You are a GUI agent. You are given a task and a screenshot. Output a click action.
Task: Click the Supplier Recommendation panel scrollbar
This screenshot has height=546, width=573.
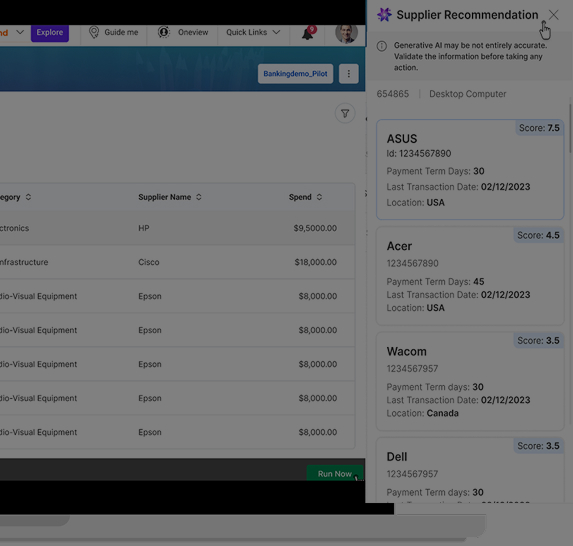click(x=570, y=128)
